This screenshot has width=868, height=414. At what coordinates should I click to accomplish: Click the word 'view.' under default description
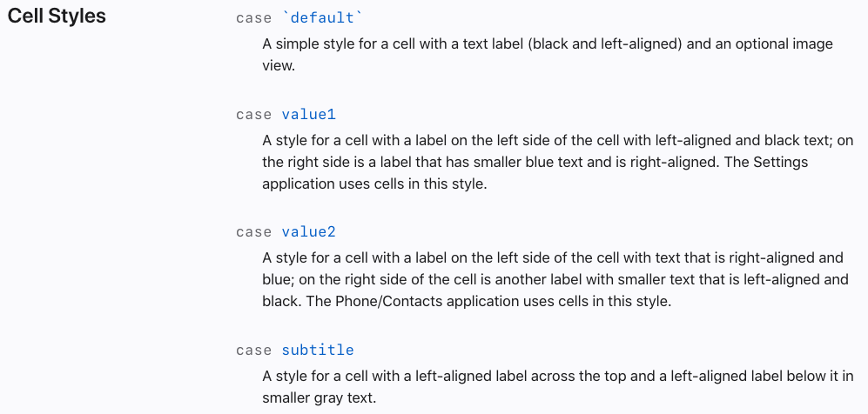tap(279, 66)
